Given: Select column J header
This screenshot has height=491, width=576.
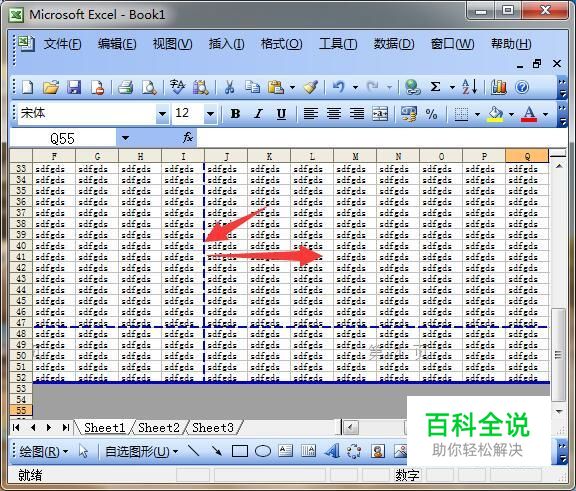Looking at the screenshot, I should click(226, 156).
